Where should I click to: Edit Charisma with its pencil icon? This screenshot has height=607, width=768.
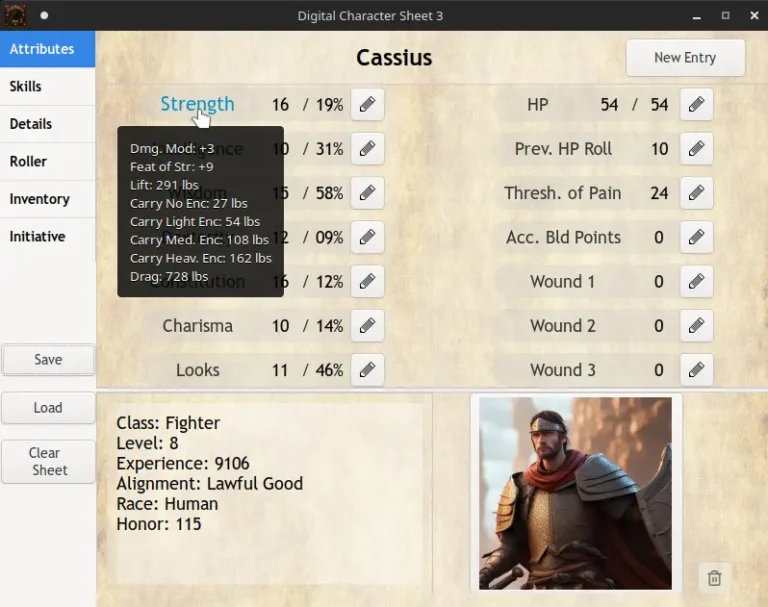pos(367,326)
